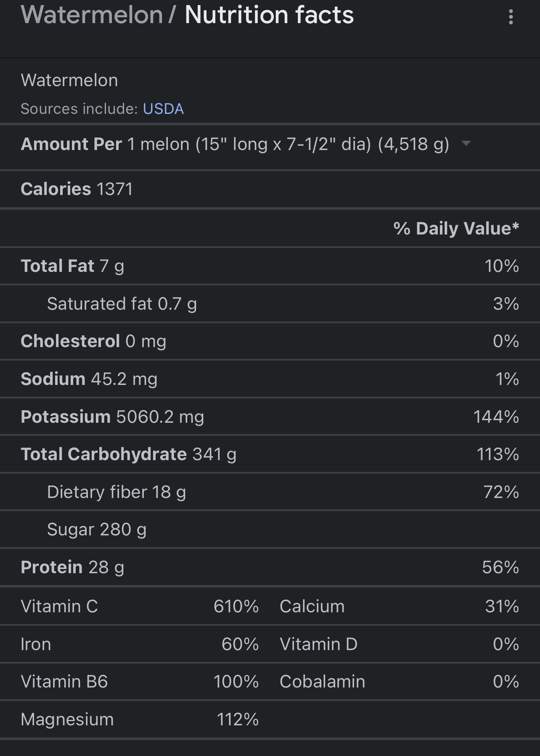Select the Total Carbohydrate 341 g row
Image resolution: width=540 pixels, height=756 pixels.
coord(270,454)
